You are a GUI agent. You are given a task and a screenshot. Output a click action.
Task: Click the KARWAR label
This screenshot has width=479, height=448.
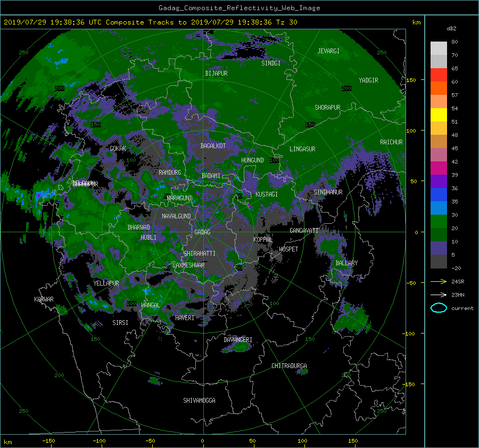44,299
